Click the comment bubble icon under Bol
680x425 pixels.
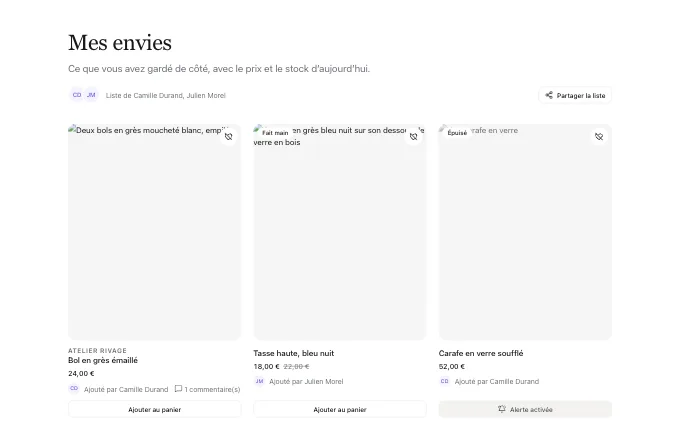point(178,389)
